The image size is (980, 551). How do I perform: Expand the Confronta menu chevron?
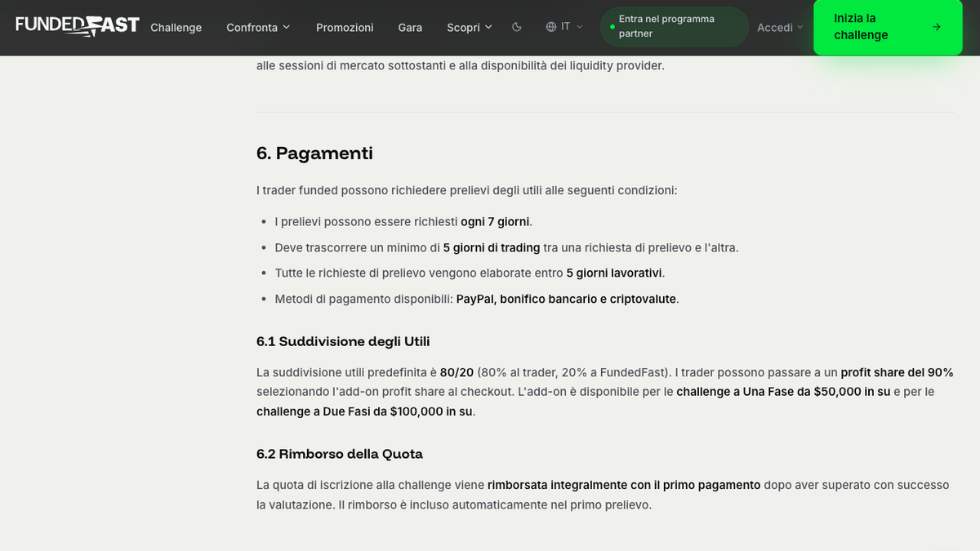click(x=287, y=27)
